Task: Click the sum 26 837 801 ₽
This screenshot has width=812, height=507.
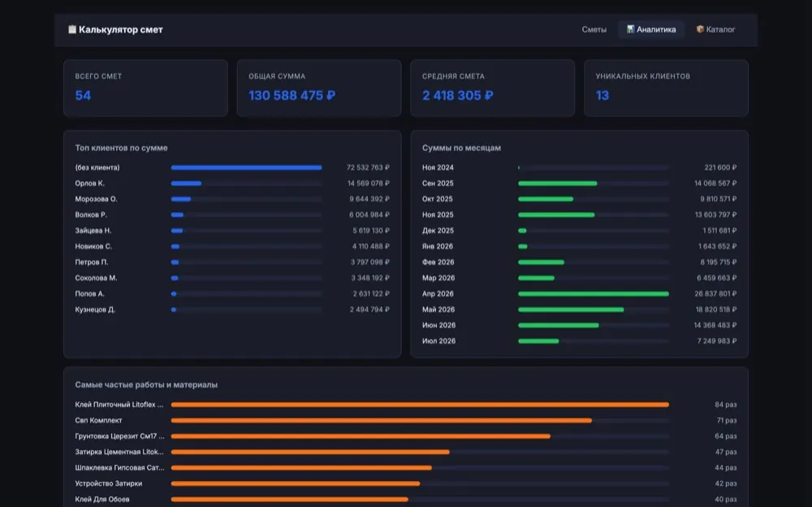Action: [715, 294]
